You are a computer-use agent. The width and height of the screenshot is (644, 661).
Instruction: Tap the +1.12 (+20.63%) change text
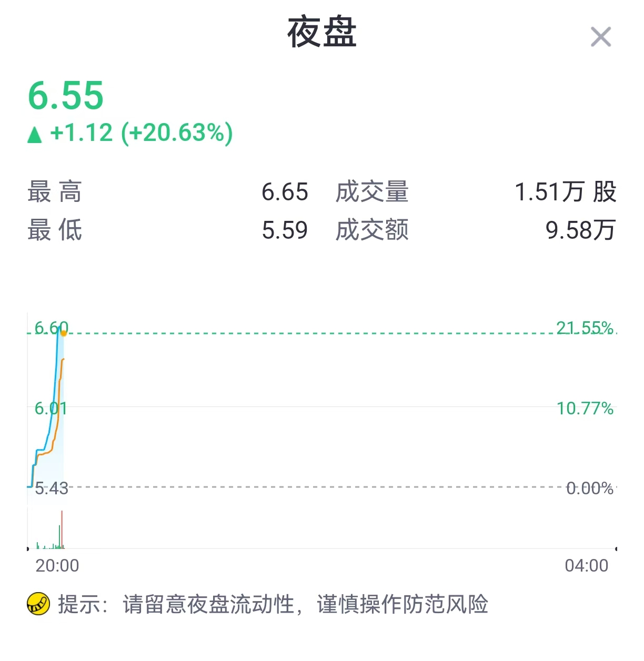[x=142, y=133]
